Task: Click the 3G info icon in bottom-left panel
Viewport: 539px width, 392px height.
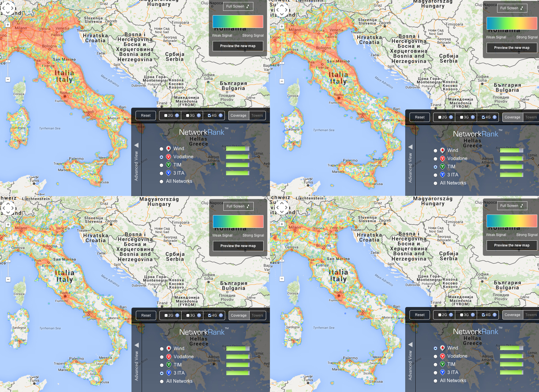Action: coord(199,315)
